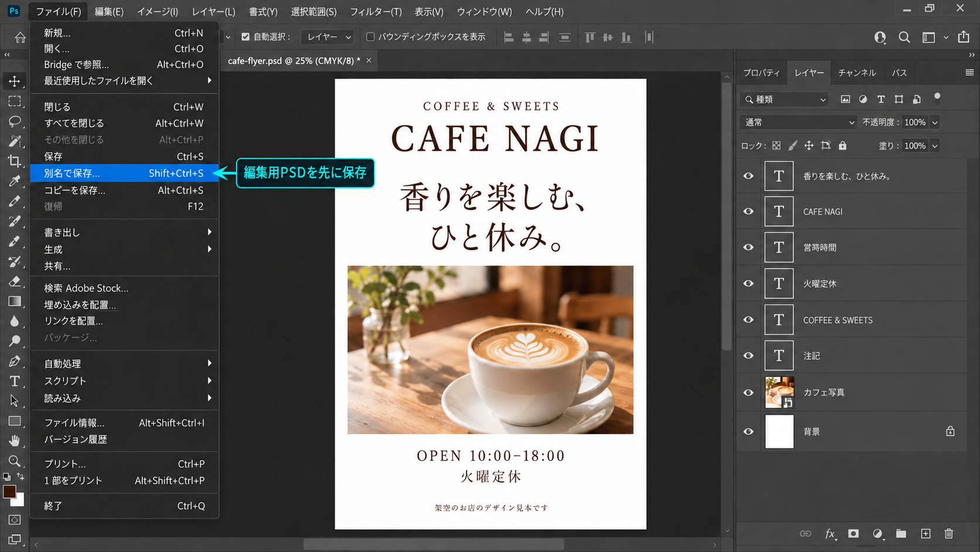
Task: Toggle visibility of 背景 layer
Action: pos(748,432)
